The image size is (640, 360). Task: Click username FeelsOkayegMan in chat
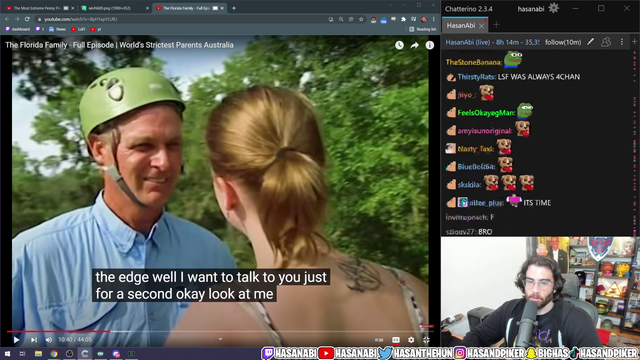[x=486, y=113]
